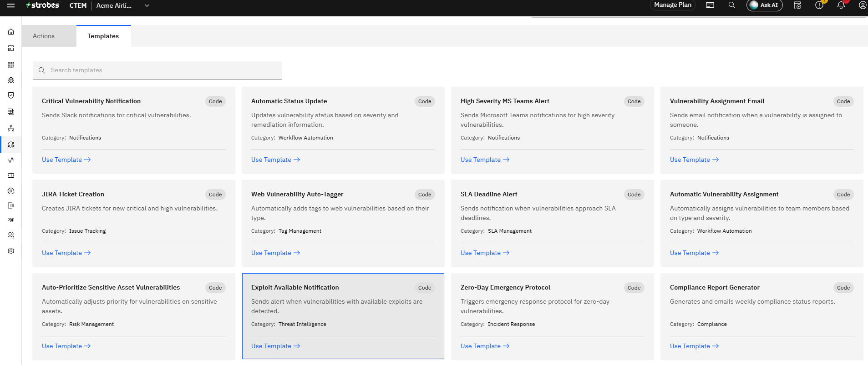Click the Strobes logo
Viewport: 868px width, 365px height.
click(43, 5)
